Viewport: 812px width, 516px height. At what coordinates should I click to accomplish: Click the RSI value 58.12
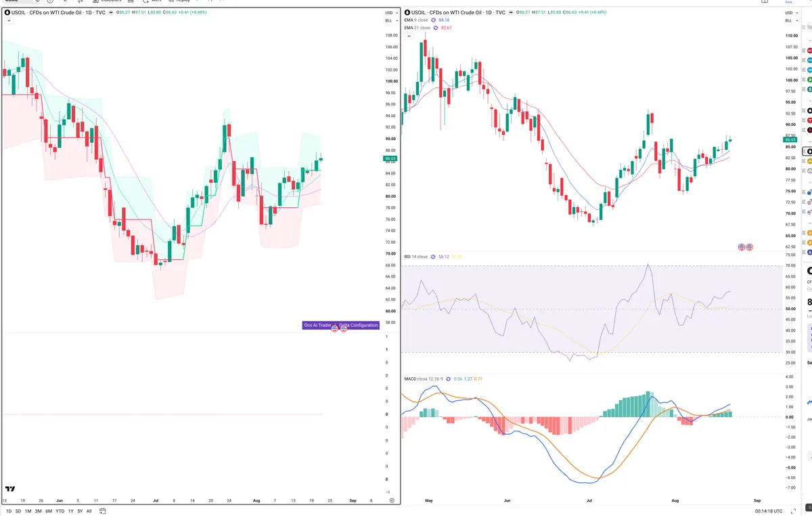point(444,257)
